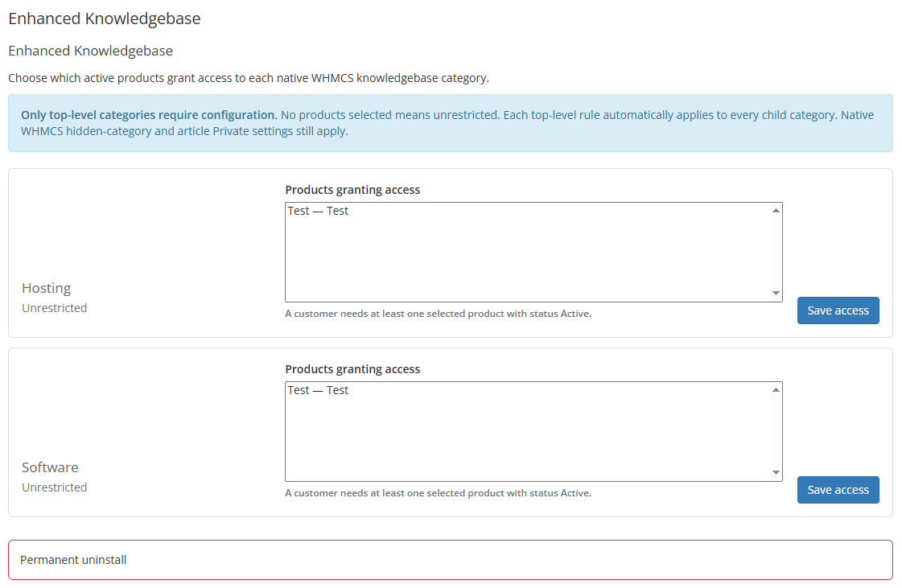The image size is (902, 588).
Task: Click Hosting list scroll-up arrow
Action: (776, 211)
